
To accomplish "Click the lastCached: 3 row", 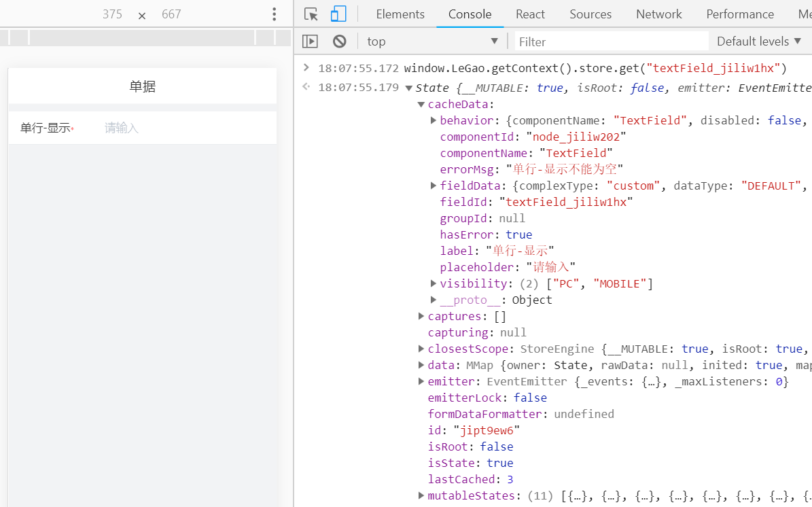I will 470,479.
